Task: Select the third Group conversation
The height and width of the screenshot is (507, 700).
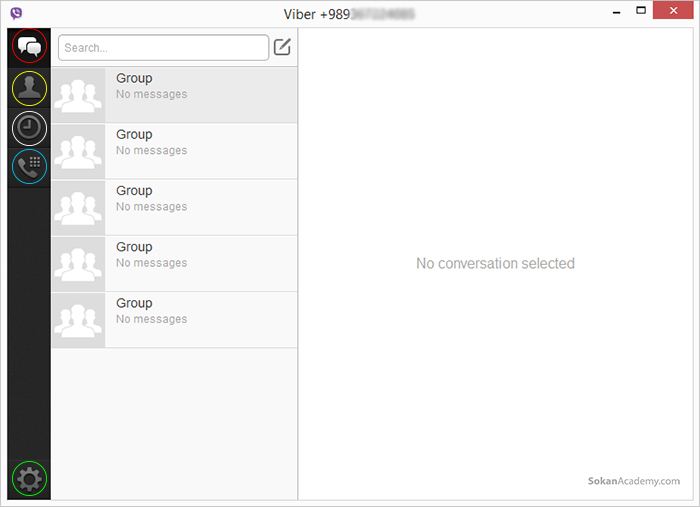Action: pyautogui.click(x=175, y=208)
